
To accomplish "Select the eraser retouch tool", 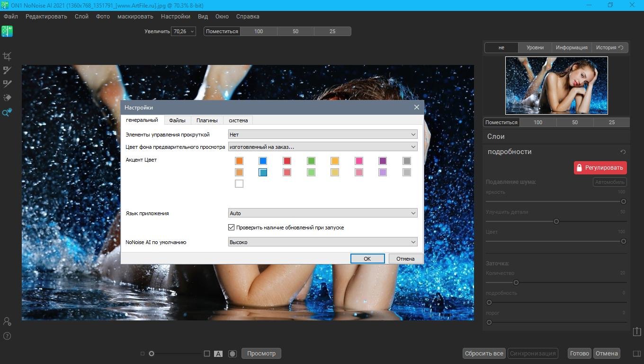I will (7, 98).
